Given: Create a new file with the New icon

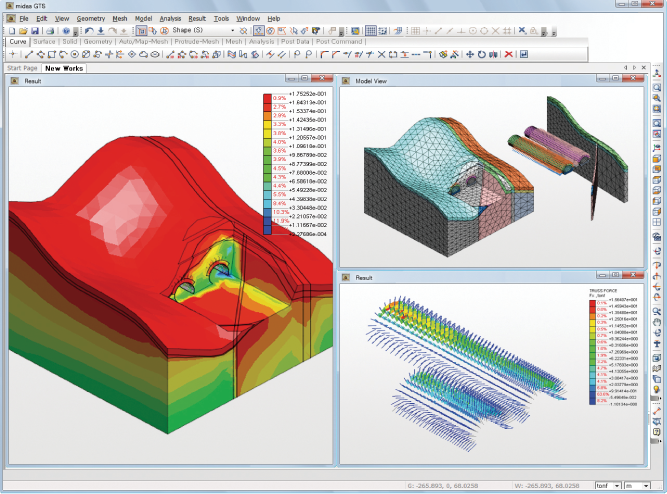Looking at the screenshot, I should [12, 31].
